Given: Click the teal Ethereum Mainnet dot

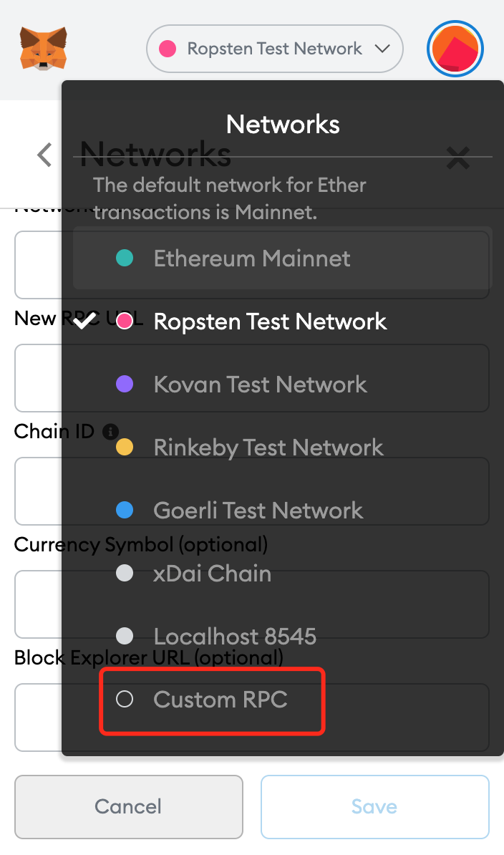Looking at the screenshot, I should [125, 258].
